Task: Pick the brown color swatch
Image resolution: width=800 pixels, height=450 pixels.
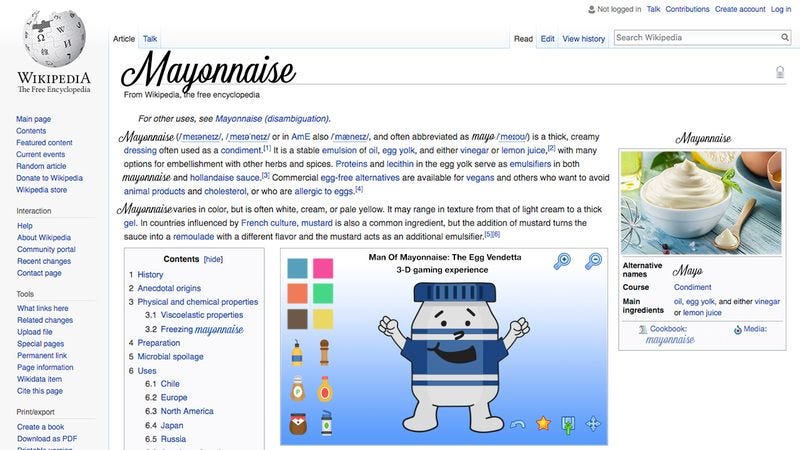Action: point(297,319)
